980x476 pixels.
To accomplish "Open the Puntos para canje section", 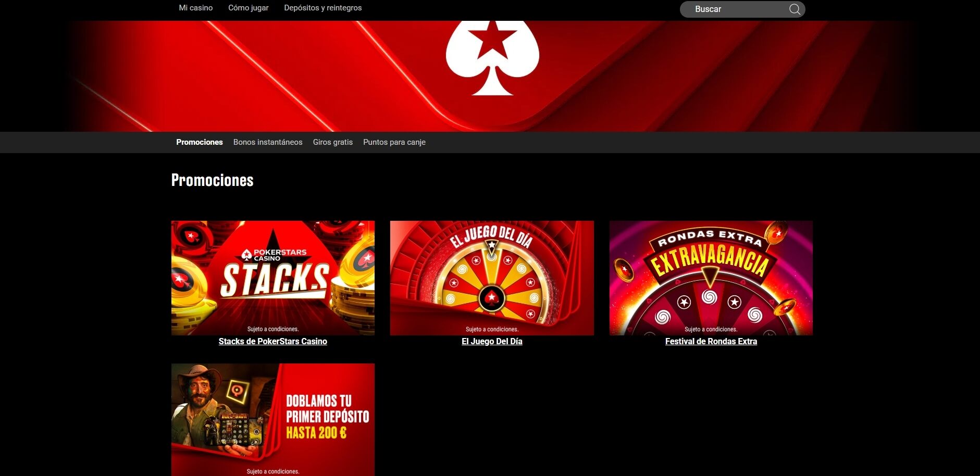I will click(x=394, y=142).
